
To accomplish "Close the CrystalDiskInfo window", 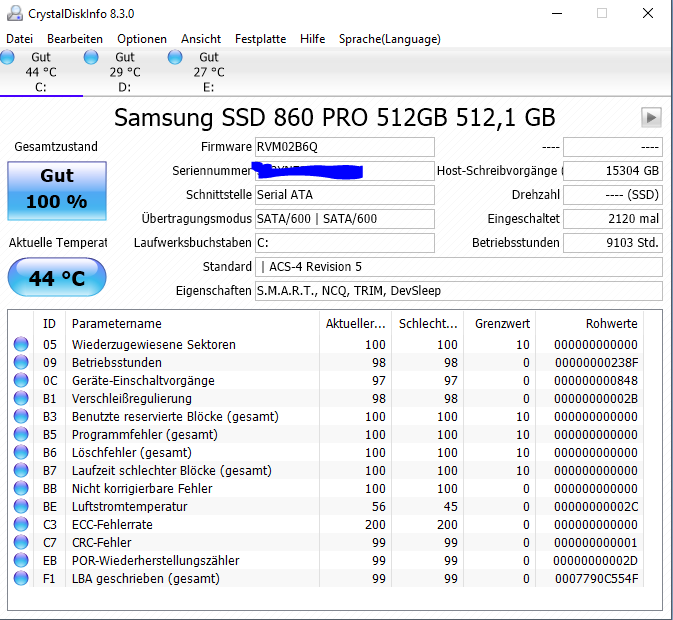I will pyautogui.click(x=648, y=13).
